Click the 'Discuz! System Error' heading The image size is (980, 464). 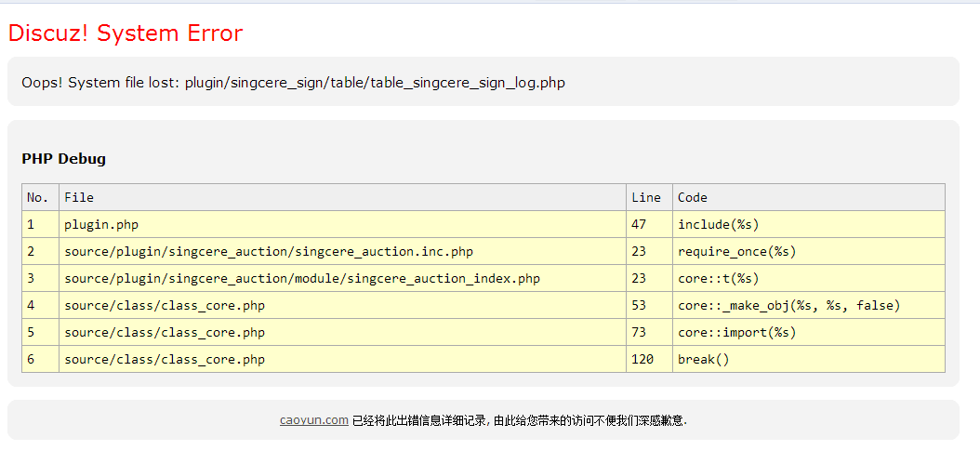click(126, 33)
